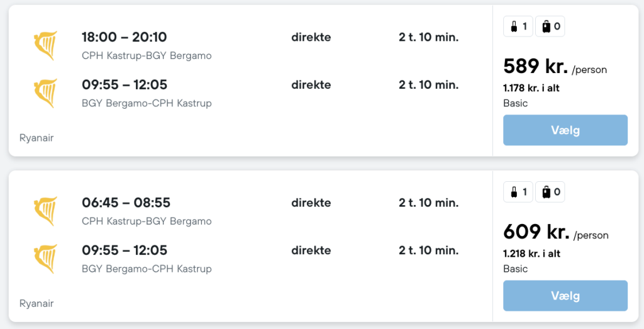Click the 609 kr. per person price

pyautogui.click(x=536, y=231)
